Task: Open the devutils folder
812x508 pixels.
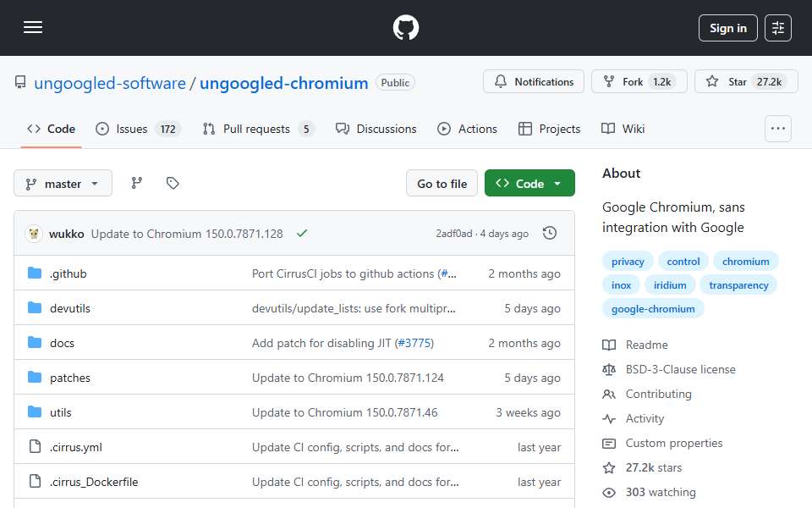Action: (x=70, y=308)
